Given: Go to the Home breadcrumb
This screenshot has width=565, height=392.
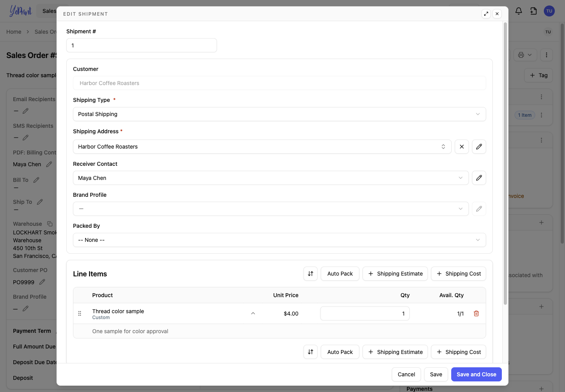Looking at the screenshot, I should tap(14, 32).
